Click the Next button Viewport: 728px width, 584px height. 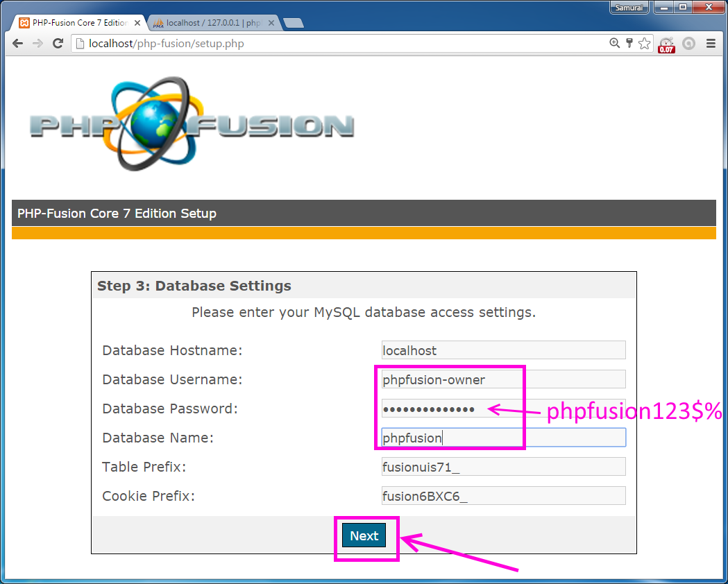[x=364, y=535]
